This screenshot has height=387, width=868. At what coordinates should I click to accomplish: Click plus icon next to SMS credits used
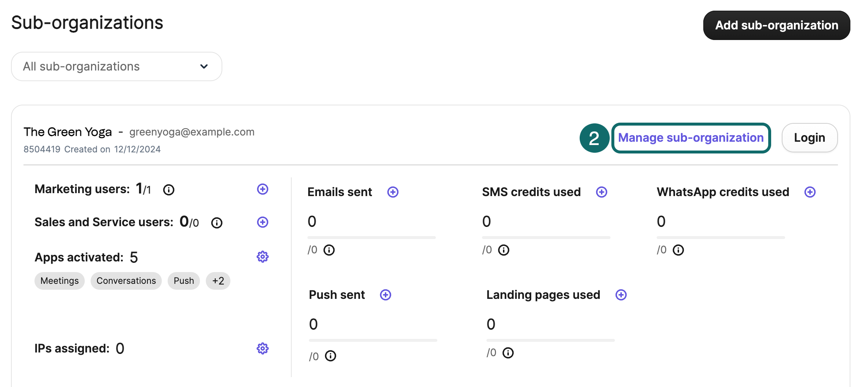[x=601, y=192]
